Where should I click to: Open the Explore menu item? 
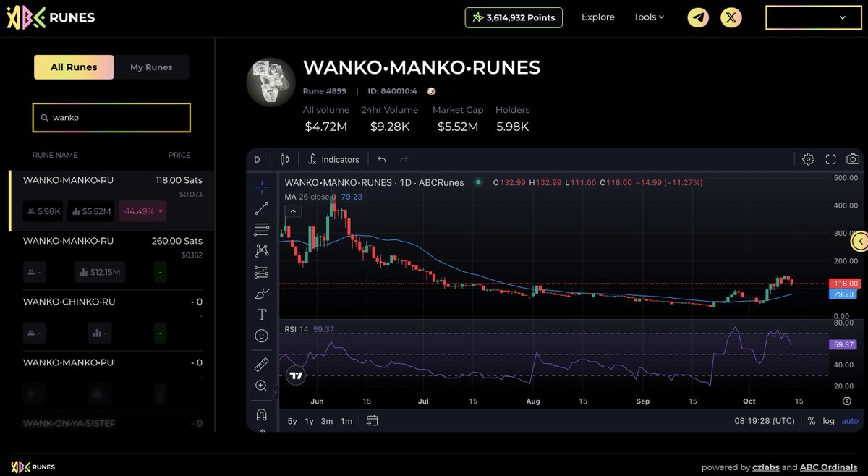(598, 17)
